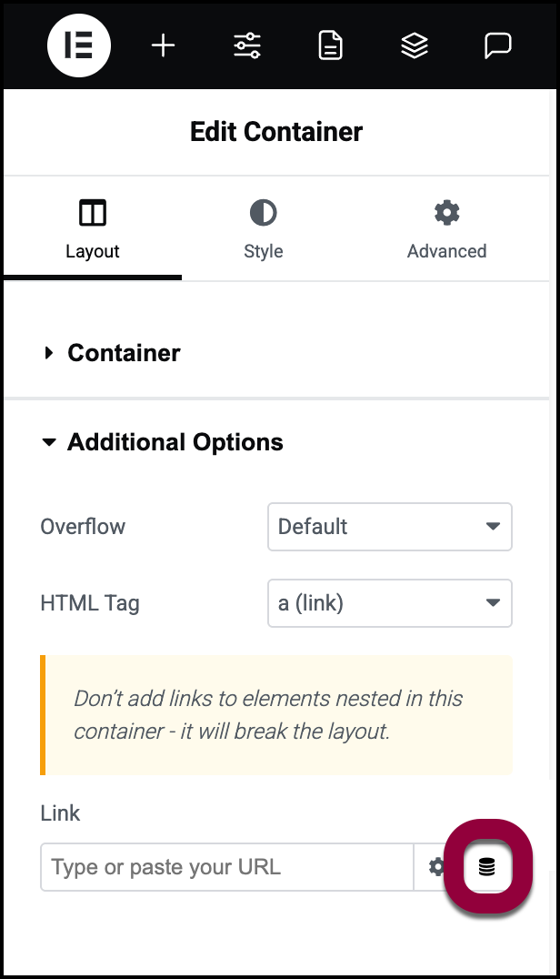Image resolution: width=560 pixels, height=979 pixels.
Task: Open link options gear icon
Action: [436, 867]
